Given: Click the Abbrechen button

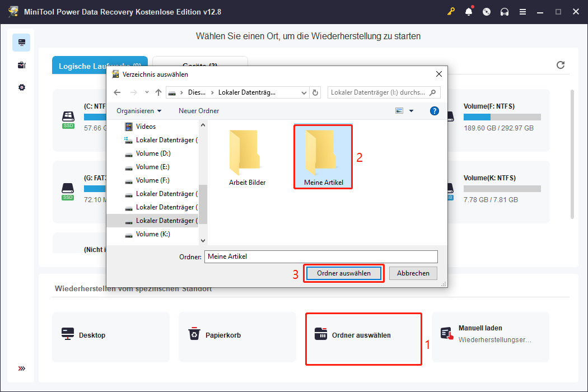Looking at the screenshot, I should (x=413, y=273).
